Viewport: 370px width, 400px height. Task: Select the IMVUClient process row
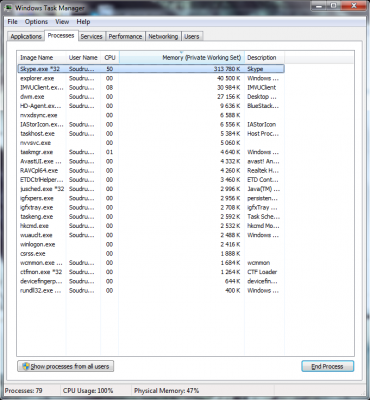click(151, 88)
